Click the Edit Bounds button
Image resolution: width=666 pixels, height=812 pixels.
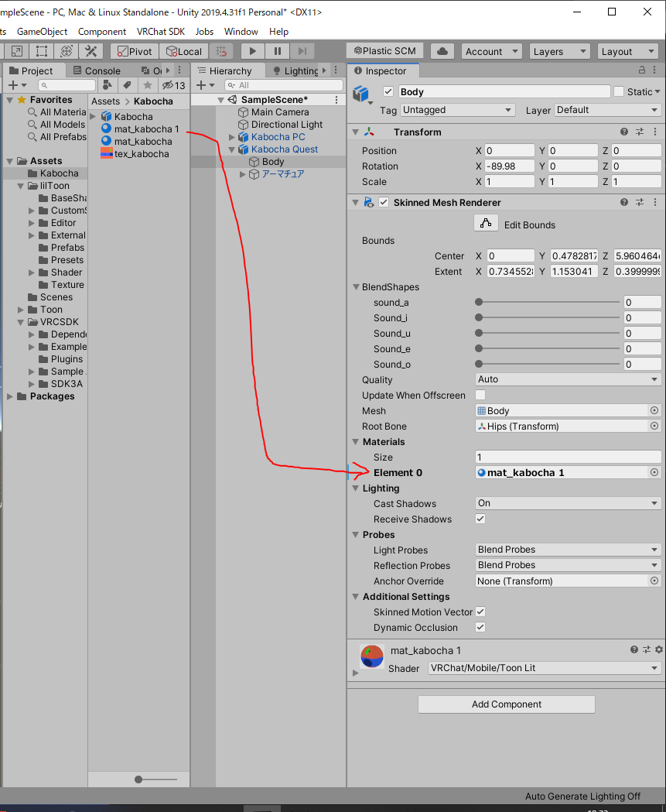click(x=486, y=223)
